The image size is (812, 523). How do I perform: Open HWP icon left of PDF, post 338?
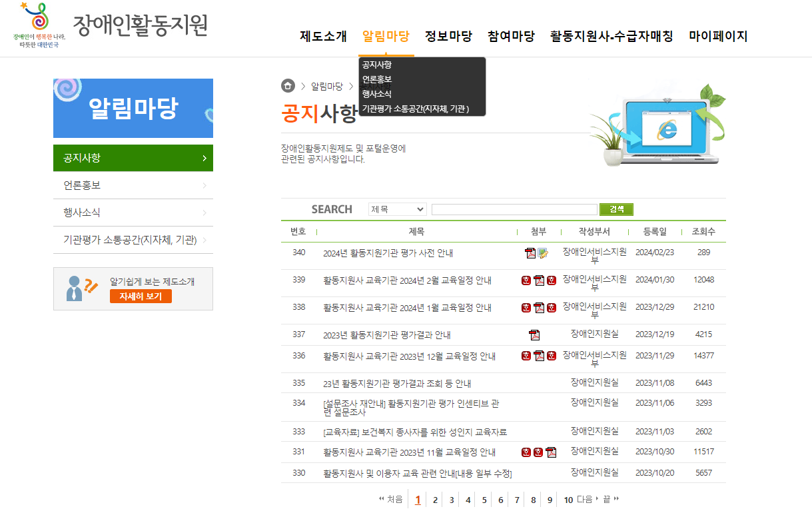526,308
